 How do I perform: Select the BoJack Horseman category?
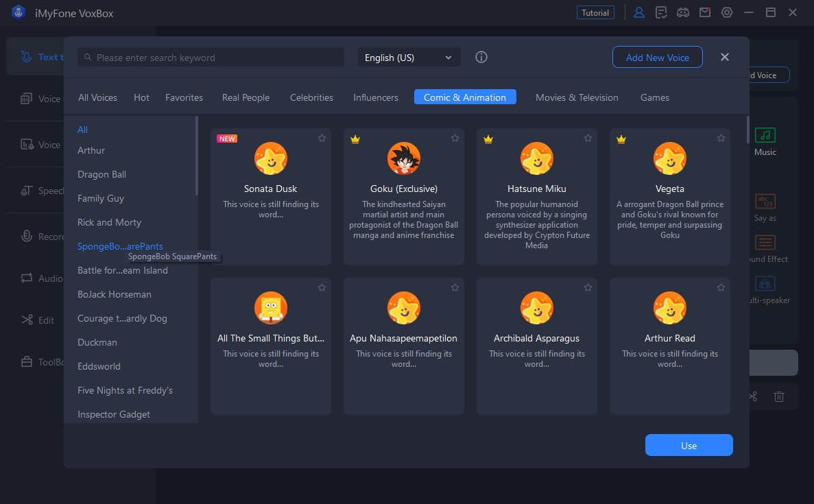point(115,294)
